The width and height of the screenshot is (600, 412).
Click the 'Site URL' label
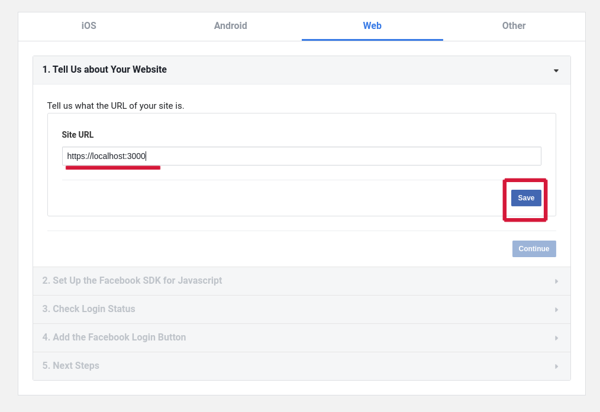(78, 135)
